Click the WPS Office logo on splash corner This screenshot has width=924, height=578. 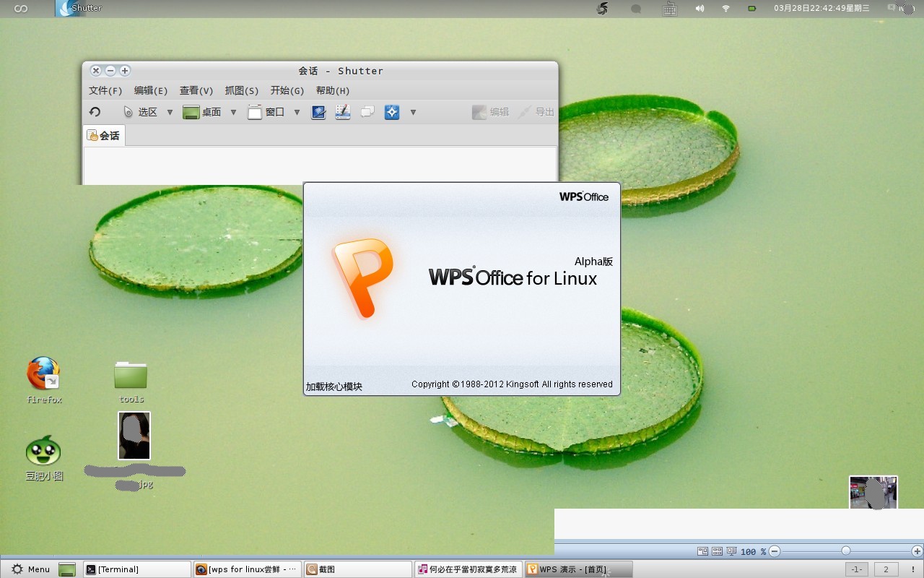[x=584, y=197]
